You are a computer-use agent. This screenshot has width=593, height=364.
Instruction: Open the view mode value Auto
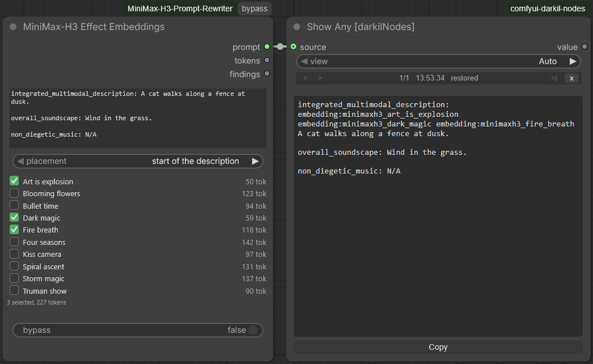[548, 61]
